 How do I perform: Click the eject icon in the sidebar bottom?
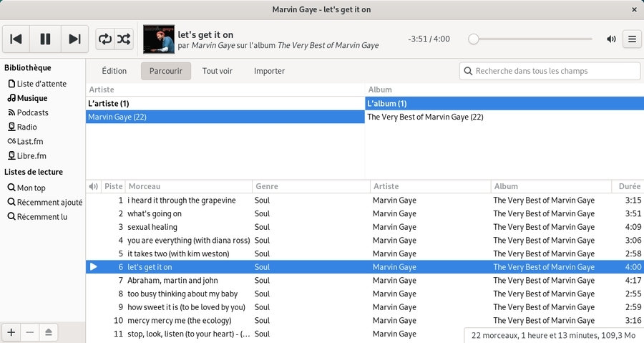[x=48, y=332]
